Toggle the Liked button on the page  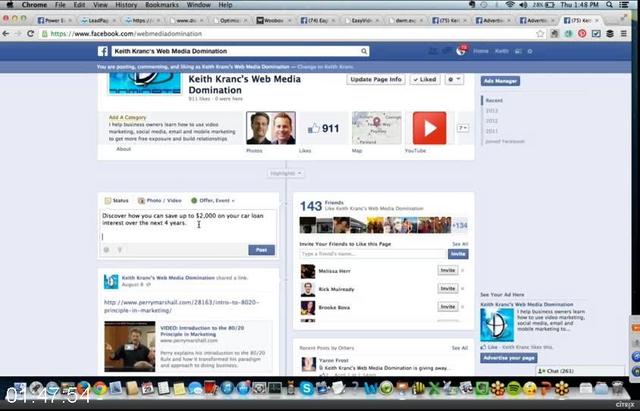(425, 80)
